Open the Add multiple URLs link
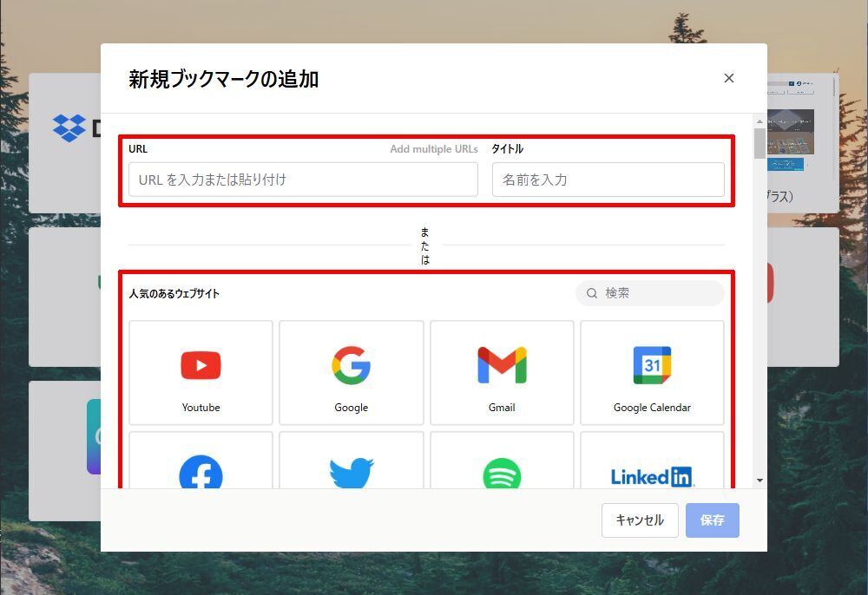 point(434,149)
